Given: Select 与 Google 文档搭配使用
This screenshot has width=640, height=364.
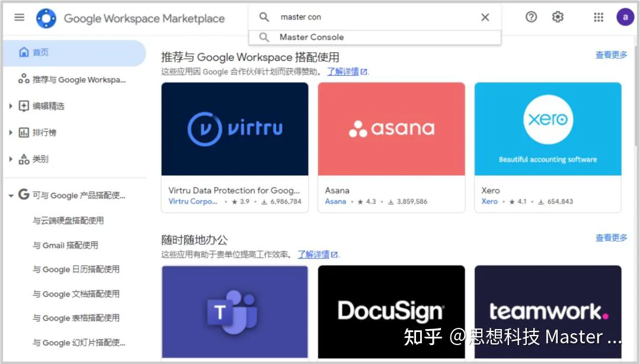Looking at the screenshot, I should click(x=76, y=294).
